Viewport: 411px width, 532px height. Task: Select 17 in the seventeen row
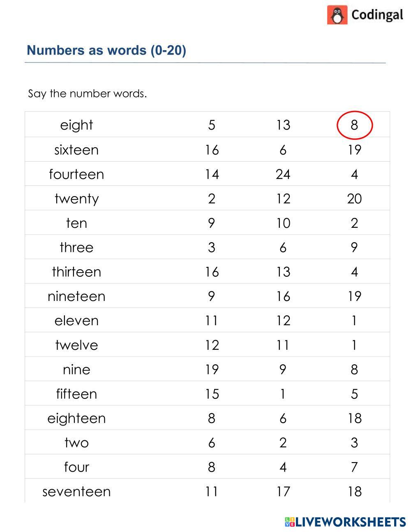(283, 491)
